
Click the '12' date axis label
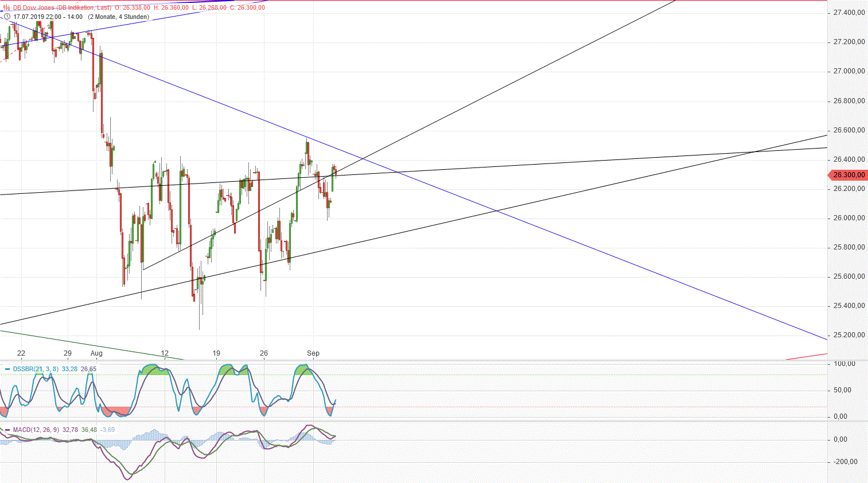(x=165, y=353)
